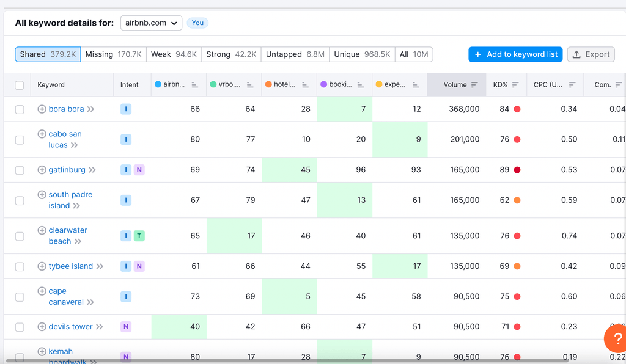Sort by CPC column icon

tap(572, 84)
